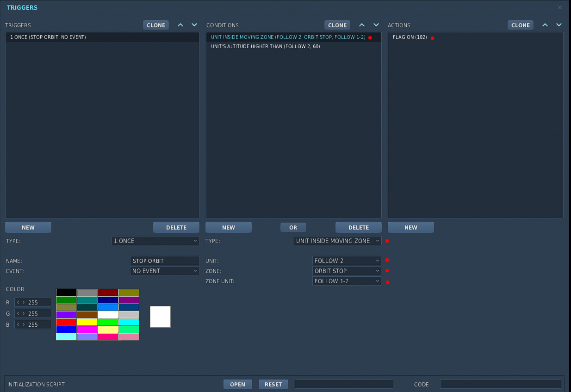Clone the selected condition
The width and height of the screenshot is (571, 392).
pyautogui.click(x=337, y=25)
